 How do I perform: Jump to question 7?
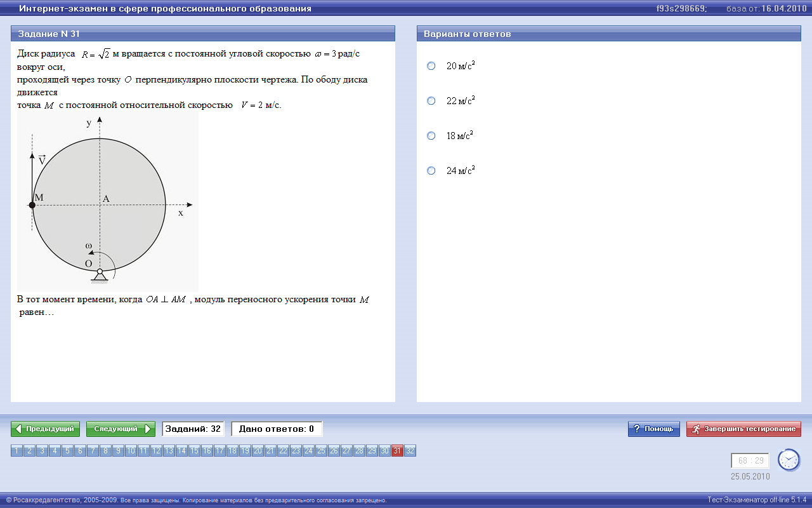coord(93,451)
